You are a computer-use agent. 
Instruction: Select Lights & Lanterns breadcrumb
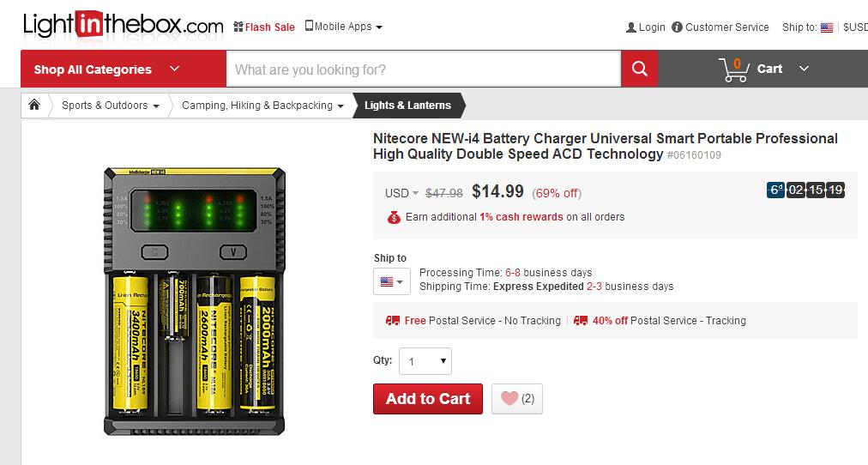[408, 106]
